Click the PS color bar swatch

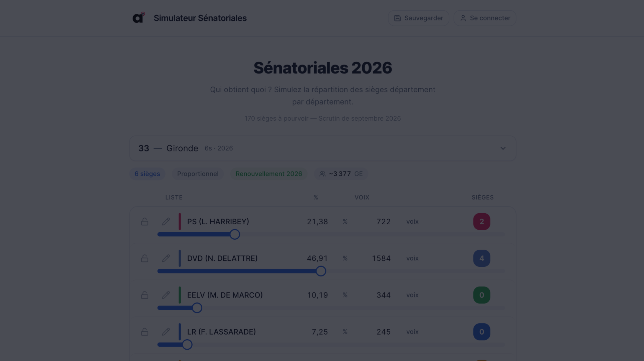coord(180,221)
